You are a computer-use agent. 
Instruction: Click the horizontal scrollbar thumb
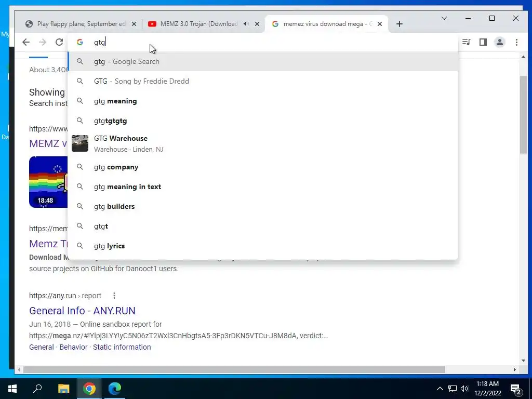coord(234,369)
